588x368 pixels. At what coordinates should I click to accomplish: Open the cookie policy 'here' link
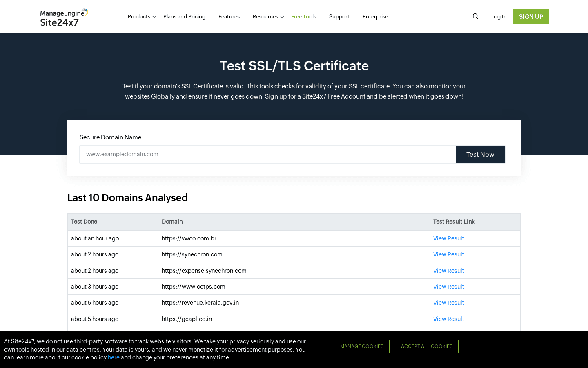tap(114, 357)
